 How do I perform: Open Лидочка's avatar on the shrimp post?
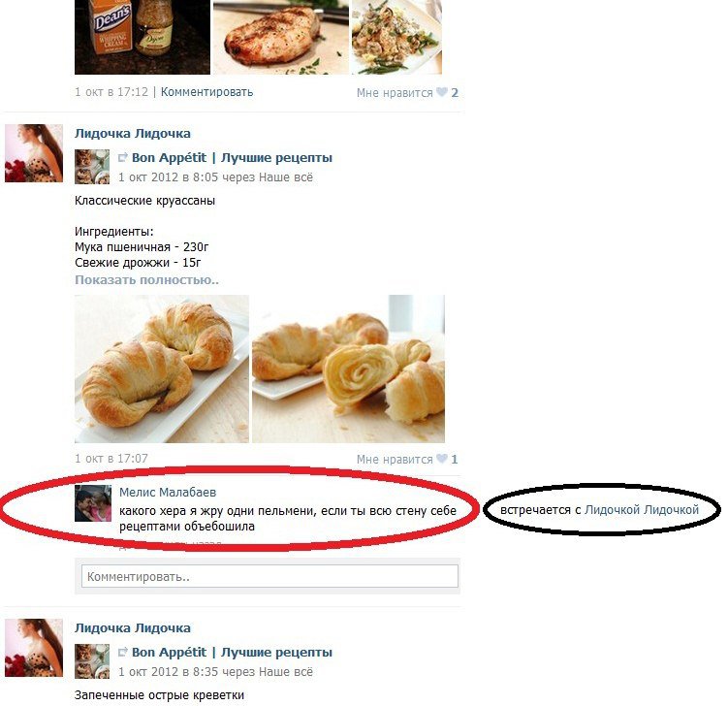[x=33, y=648]
